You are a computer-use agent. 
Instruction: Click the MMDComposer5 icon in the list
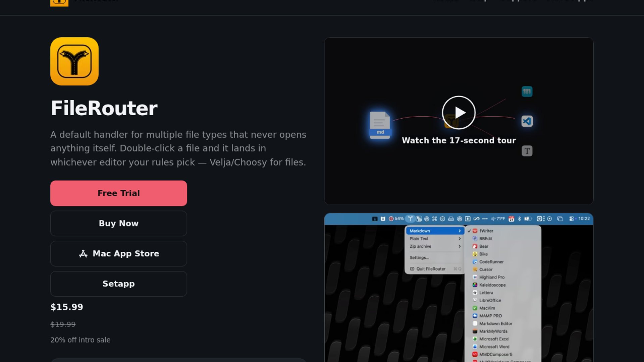click(475, 354)
